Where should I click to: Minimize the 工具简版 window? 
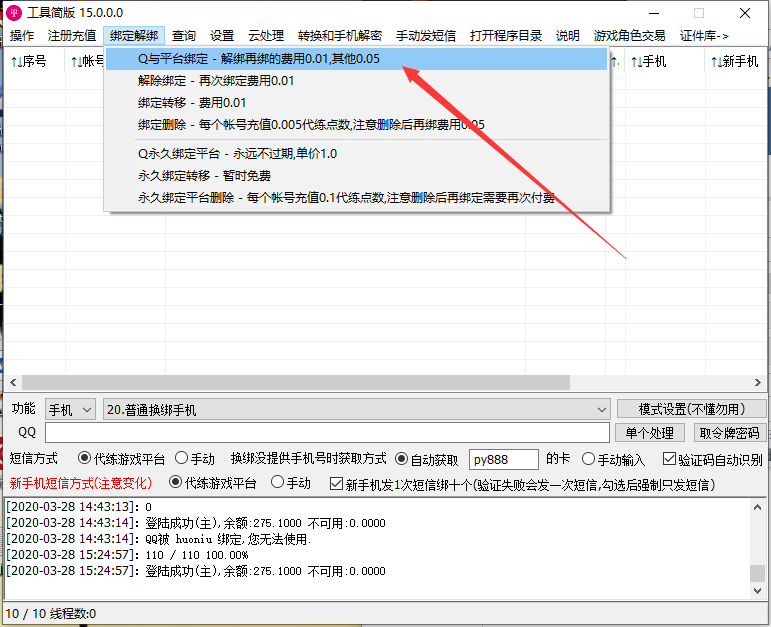[x=653, y=13]
